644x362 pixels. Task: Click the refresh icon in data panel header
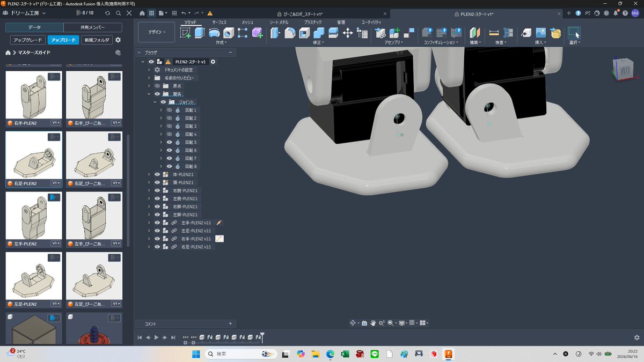coord(108,12)
